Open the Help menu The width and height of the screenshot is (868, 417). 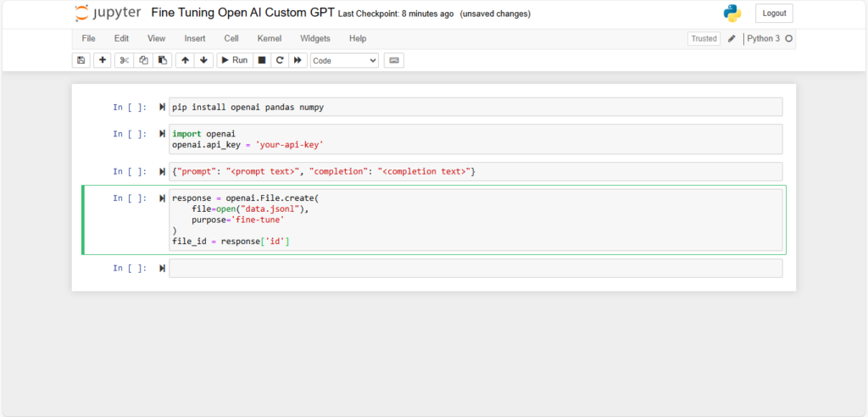click(358, 39)
